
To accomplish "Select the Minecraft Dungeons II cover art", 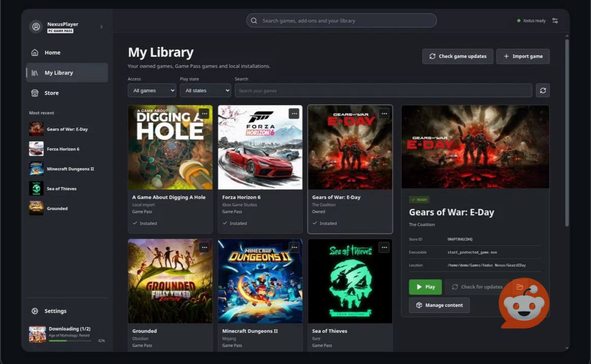I will click(x=260, y=281).
